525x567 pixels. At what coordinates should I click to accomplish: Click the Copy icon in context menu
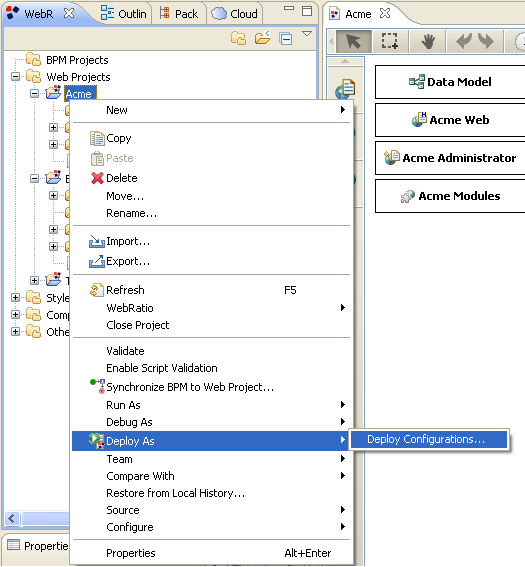coord(97,138)
